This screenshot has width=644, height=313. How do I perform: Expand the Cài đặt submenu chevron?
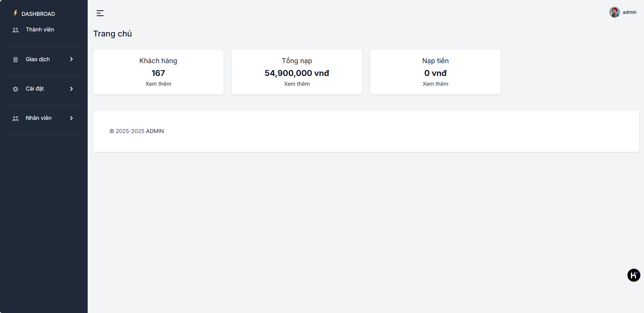point(71,89)
